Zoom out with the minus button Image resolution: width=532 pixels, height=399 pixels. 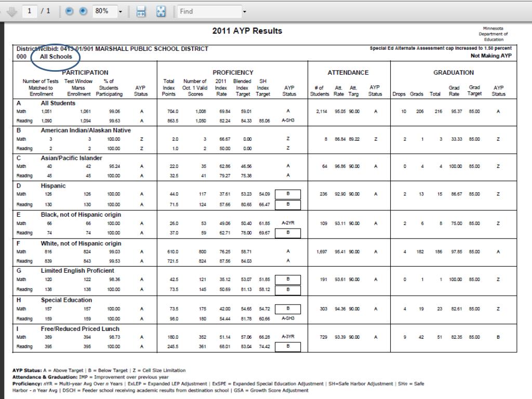pyautogui.click(x=69, y=11)
